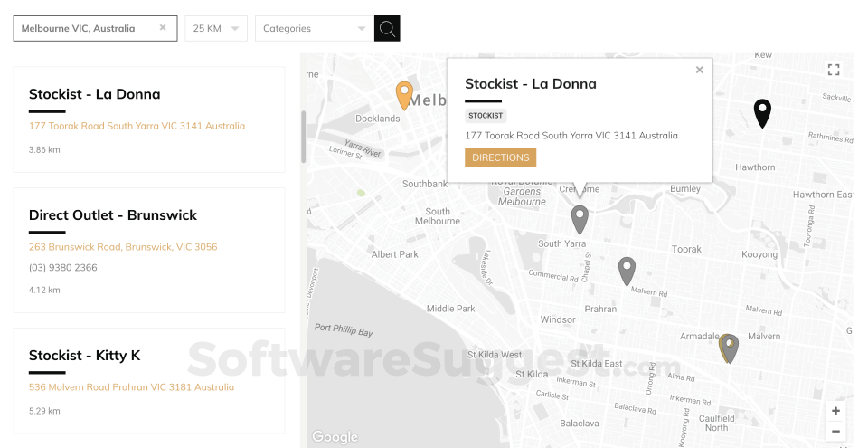
Task: Click the Balaclava map label
Action: point(579,423)
